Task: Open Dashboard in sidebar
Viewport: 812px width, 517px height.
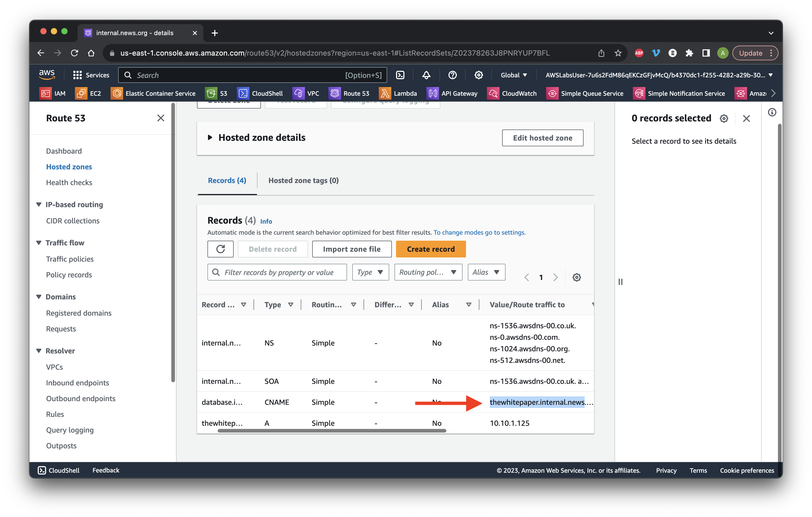Action: 64,151
